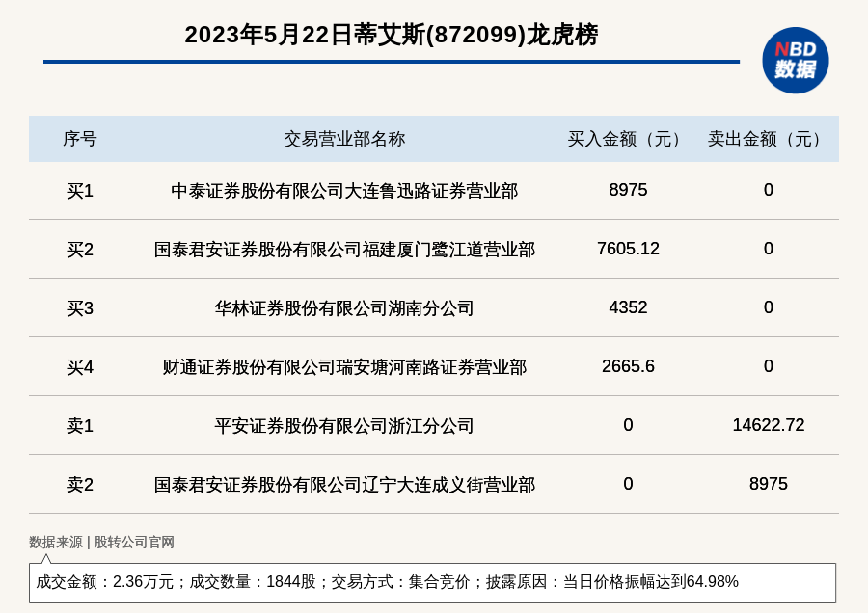
Task: Click the buy amount 0 in 卖2 row
Action: tap(628, 484)
